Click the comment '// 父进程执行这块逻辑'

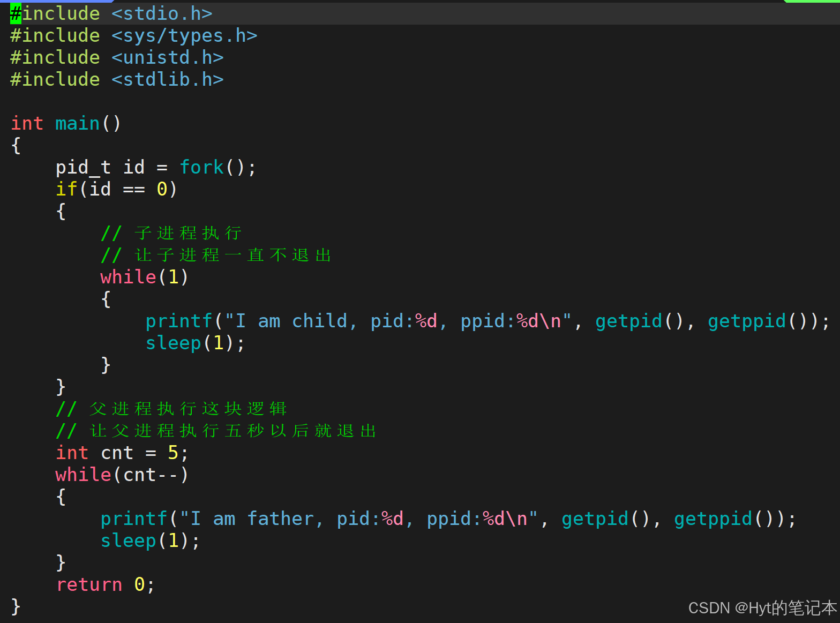(171, 409)
